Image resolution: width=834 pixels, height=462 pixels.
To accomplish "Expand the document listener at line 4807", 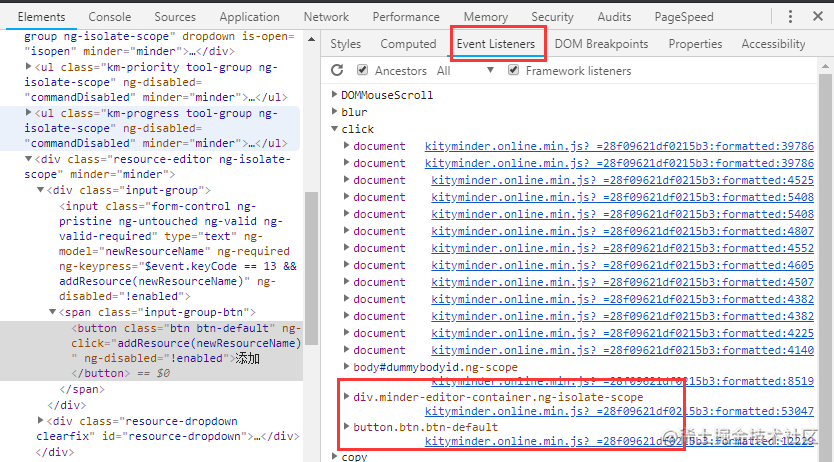I will click(346, 231).
